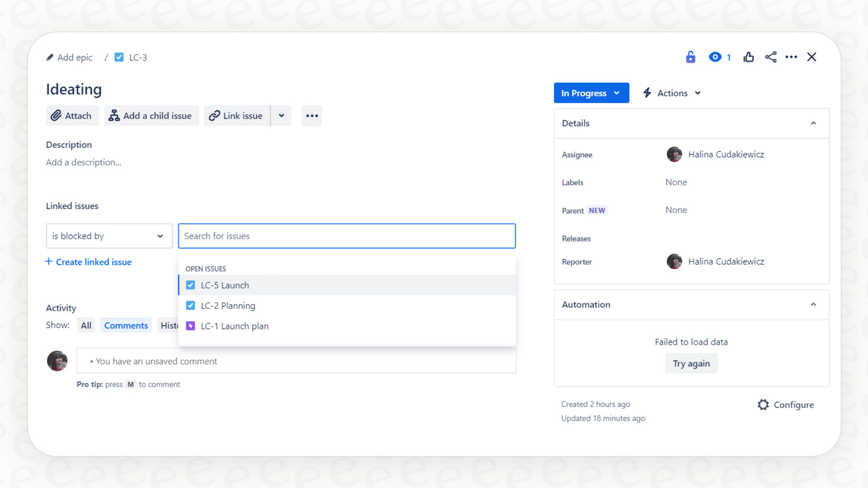The image size is (868, 488).
Task: Toggle watching via the blue eye icon
Action: coord(715,57)
